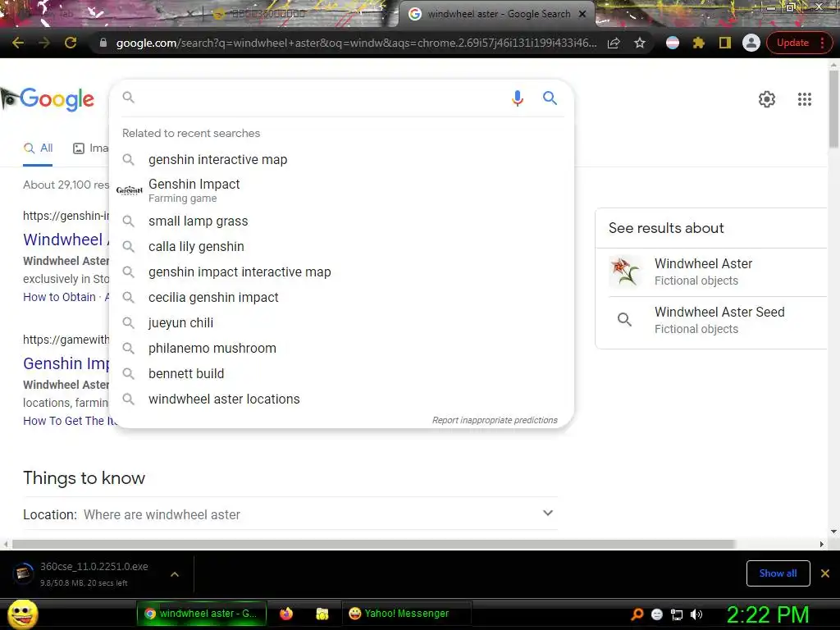The width and height of the screenshot is (840, 630).
Task: Click Report inappropriate predictions
Action: (495, 421)
